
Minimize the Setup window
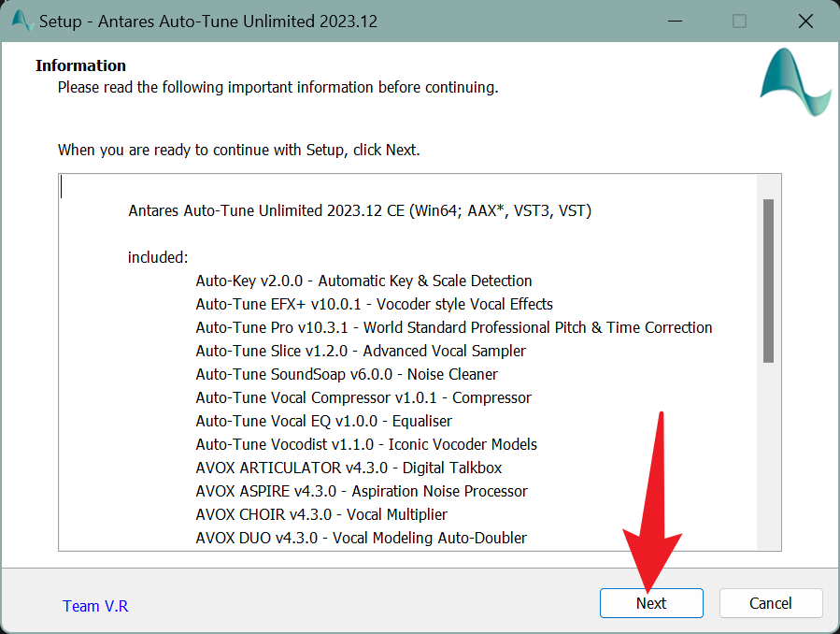(x=675, y=22)
